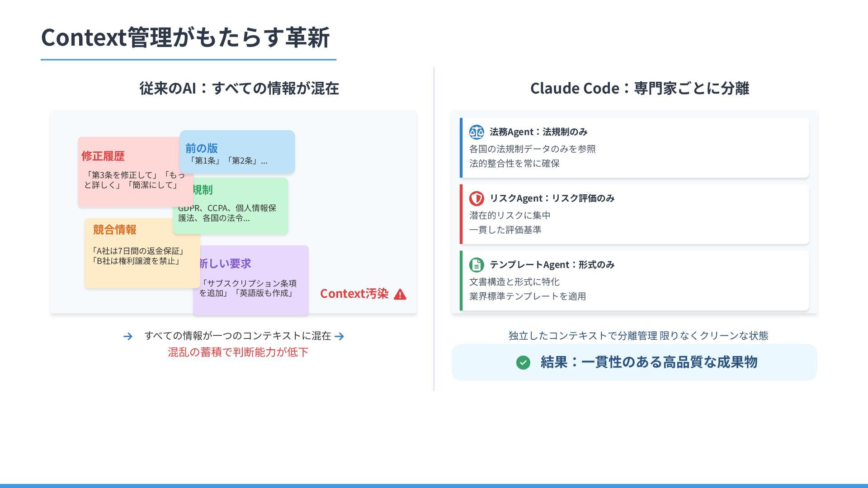
Task: Click the line 法的整合性を常に確保
Action: pos(514,164)
